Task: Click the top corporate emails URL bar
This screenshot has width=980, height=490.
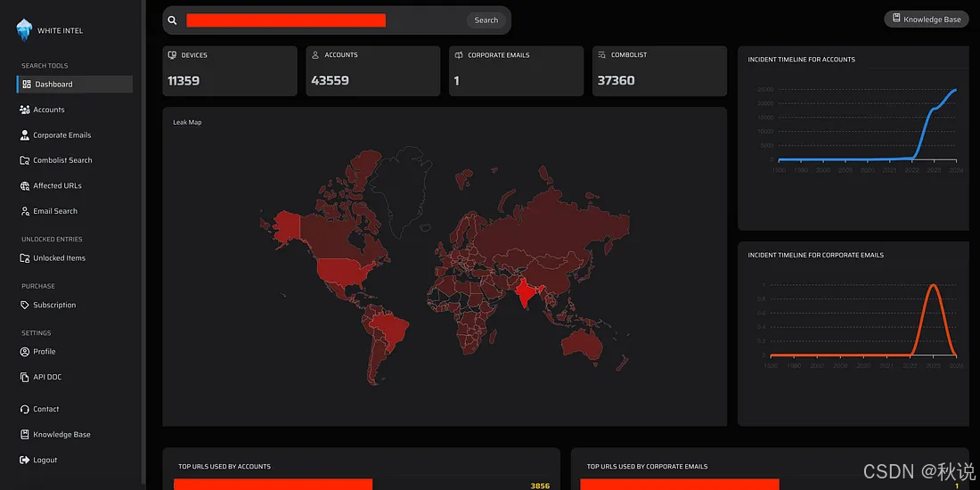Action: 680,485
